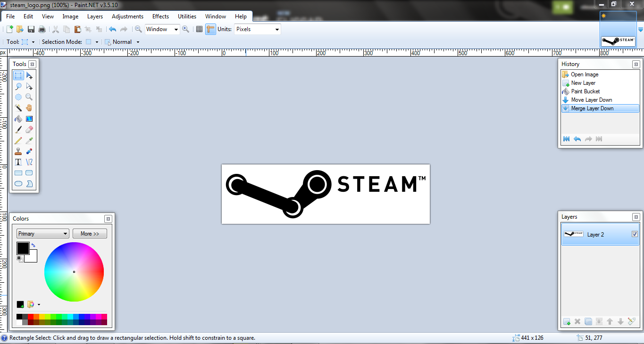644x344 pixels.
Task: Add a new layer from Layers panel
Action: click(x=567, y=321)
